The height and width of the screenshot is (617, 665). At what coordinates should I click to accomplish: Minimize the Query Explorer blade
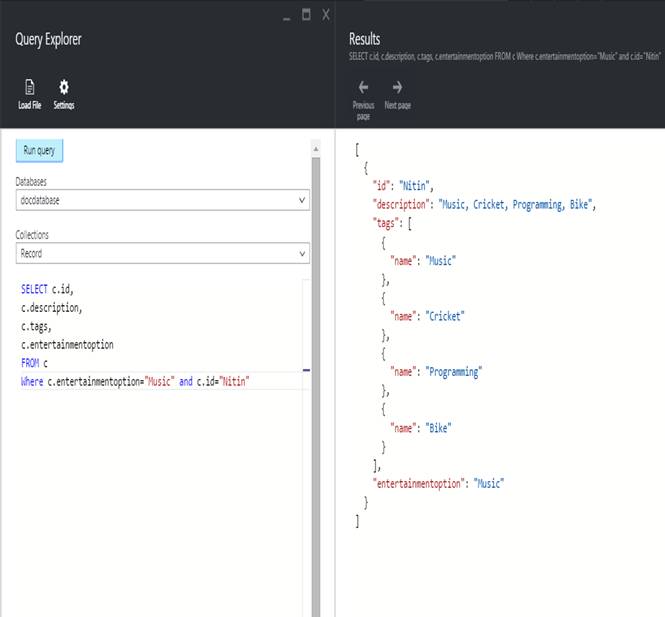287,16
